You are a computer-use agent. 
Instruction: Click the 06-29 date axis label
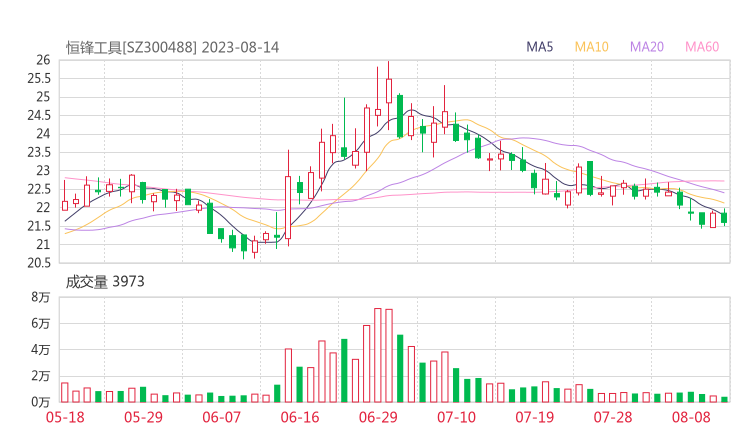pyautogui.click(x=378, y=417)
